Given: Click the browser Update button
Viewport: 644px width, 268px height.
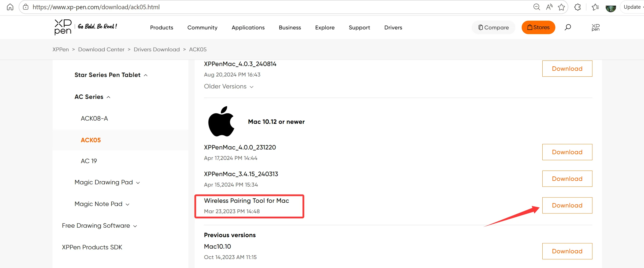Looking at the screenshot, I should click(x=633, y=7).
